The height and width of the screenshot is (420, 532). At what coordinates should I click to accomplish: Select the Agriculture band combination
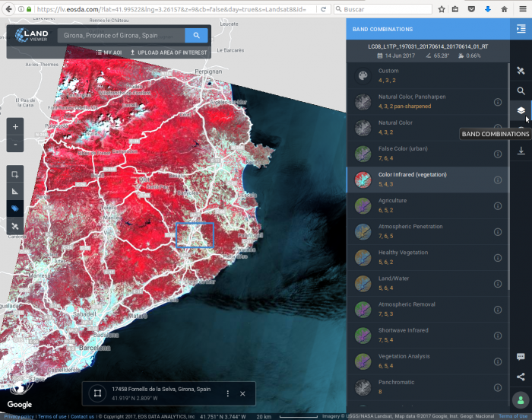(428, 205)
